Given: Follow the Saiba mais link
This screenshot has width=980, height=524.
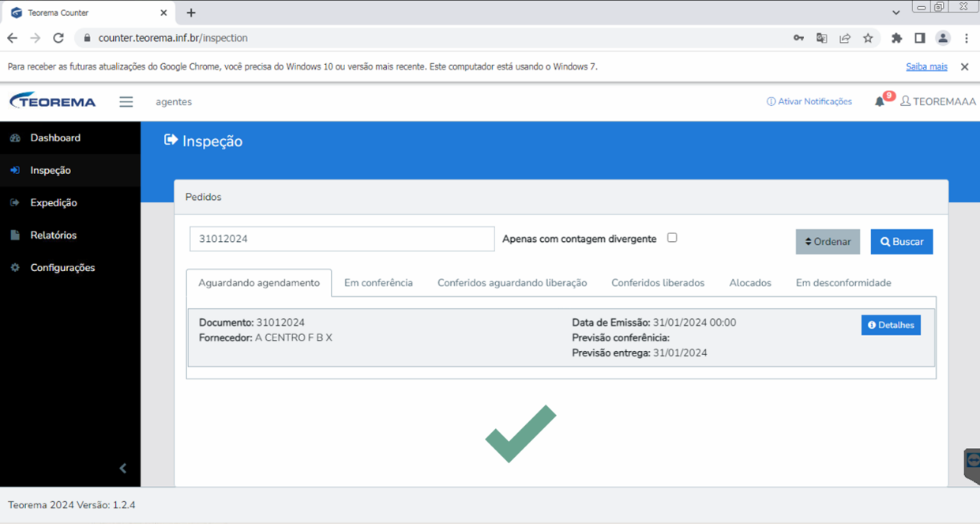Looking at the screenshot, I should [926, 67].
